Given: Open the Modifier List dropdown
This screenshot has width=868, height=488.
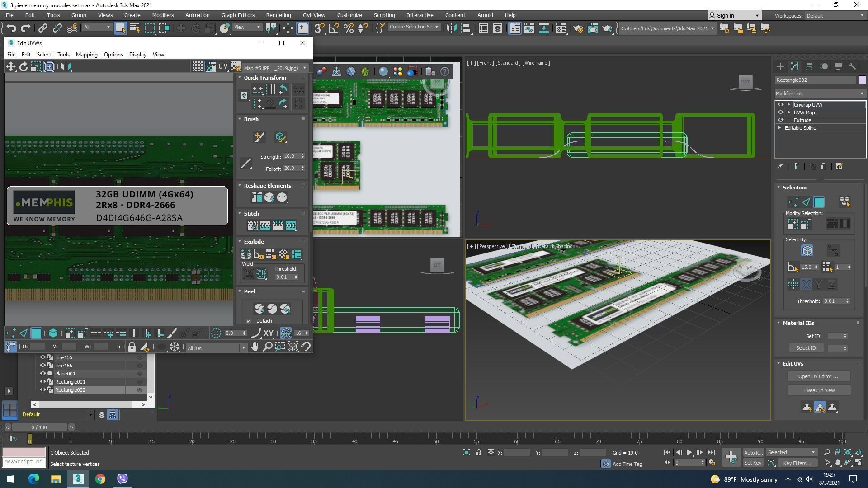Looking at the screenshot, I should pos(820,94).
